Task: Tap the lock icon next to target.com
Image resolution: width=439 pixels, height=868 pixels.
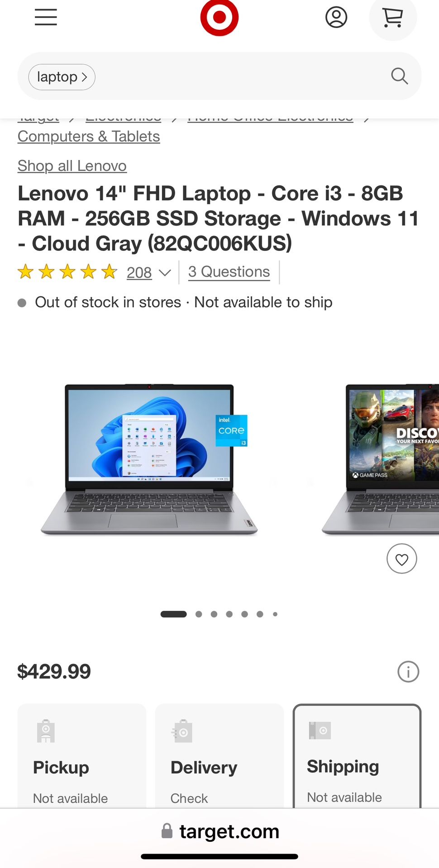Action: click(167, 831)
